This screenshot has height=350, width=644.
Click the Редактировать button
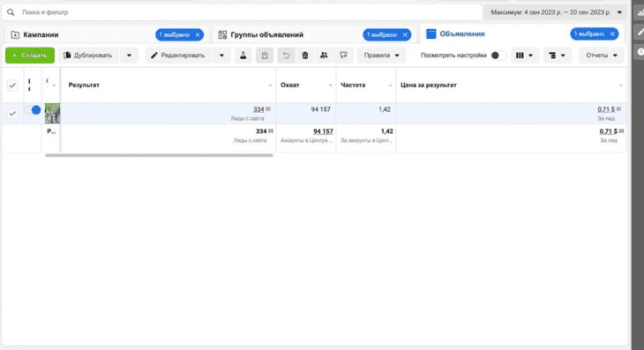pos(179,56)
